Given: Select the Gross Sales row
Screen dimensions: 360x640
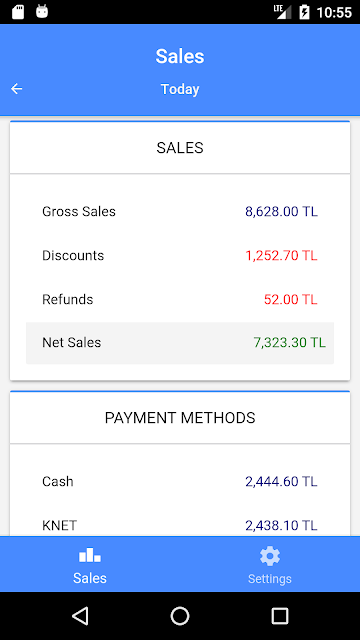Looking at the screenshot, I should coord(180,211).
